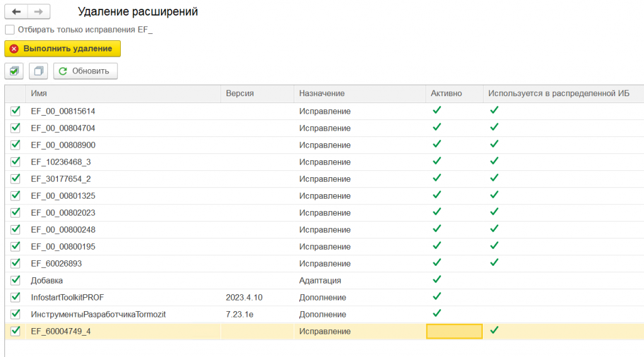
Task: Sort by the 'Имя' column header
Action: pos(39,93)
